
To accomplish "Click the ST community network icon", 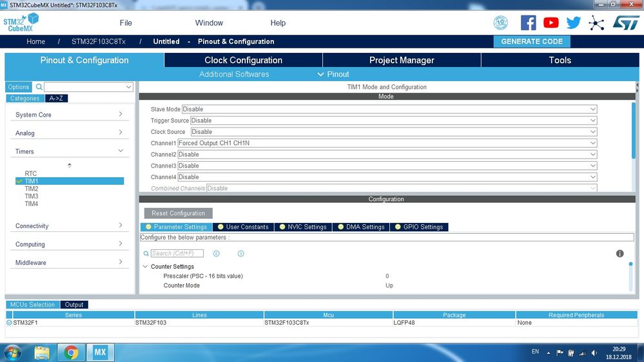I will [596, 23].
